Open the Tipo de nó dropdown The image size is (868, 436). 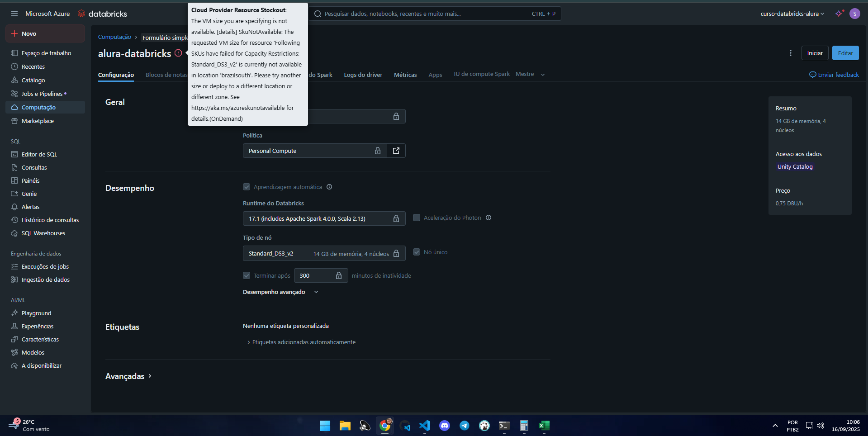coord(324,253)
